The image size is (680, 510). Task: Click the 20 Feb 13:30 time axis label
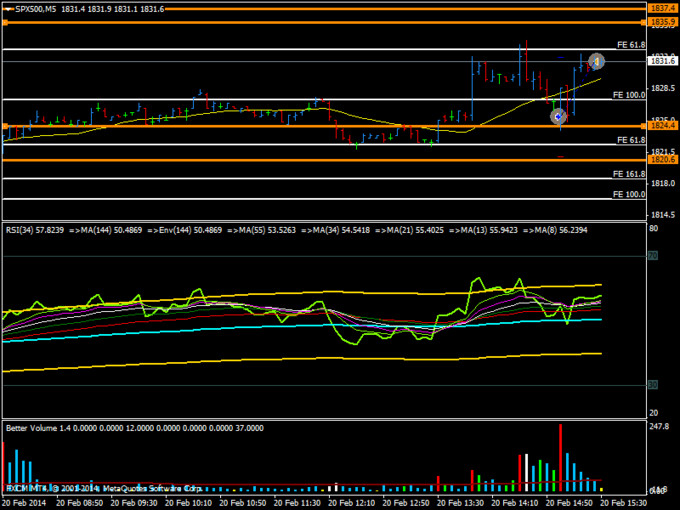462,502
